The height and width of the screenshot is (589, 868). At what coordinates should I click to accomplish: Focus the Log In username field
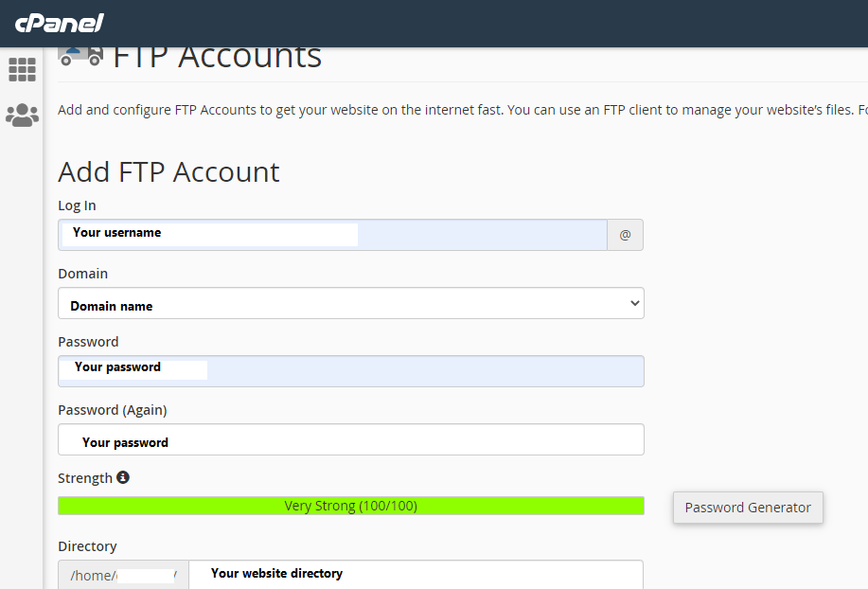tap(331, 235)
